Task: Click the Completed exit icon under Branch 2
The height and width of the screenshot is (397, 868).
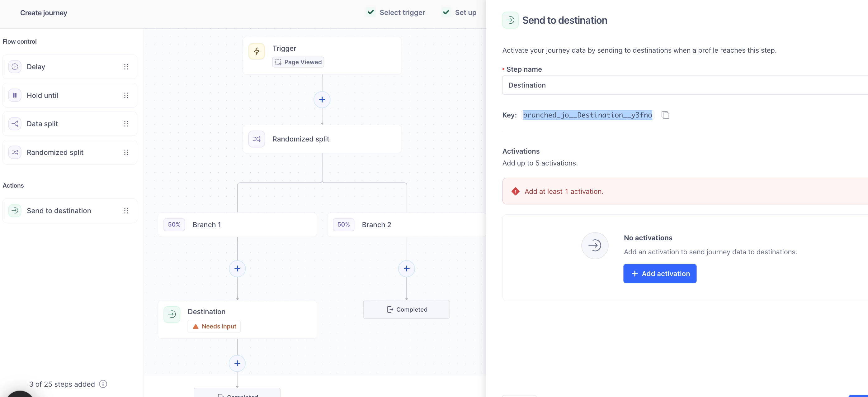Action: (390, 310)
